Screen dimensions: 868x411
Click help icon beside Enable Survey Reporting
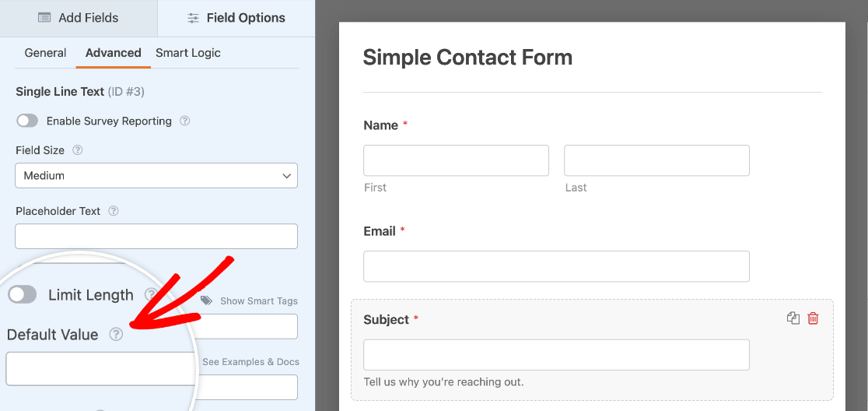point(185,121)
